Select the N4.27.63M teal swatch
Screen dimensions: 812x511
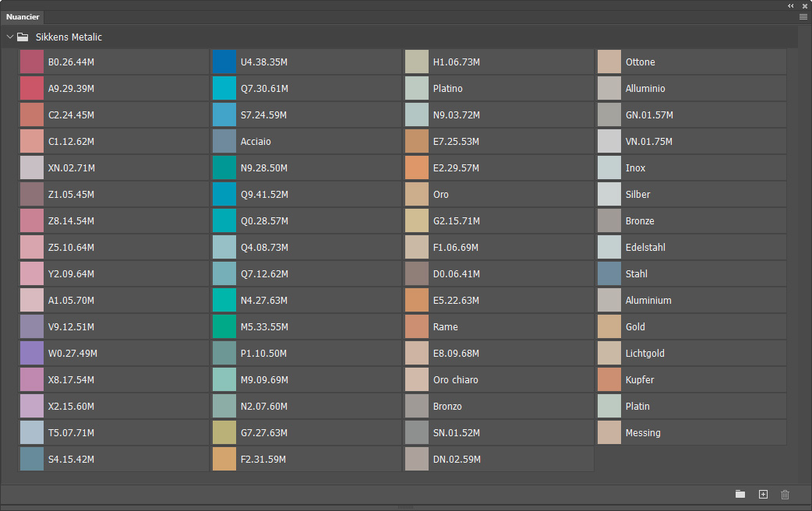point(224,300)
